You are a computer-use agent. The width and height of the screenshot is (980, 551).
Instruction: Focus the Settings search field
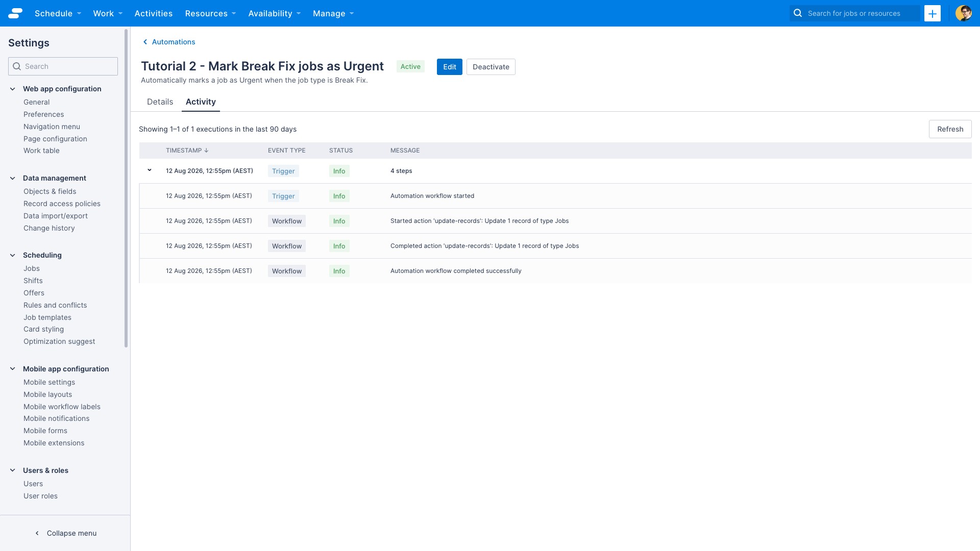(x=63, y=66)
